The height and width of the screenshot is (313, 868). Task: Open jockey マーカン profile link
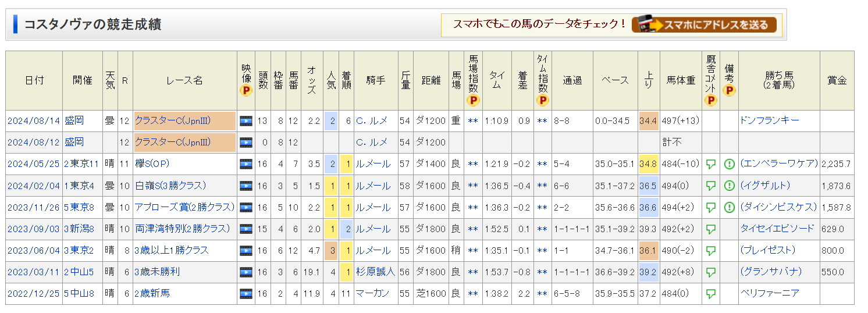coord(372,293)
